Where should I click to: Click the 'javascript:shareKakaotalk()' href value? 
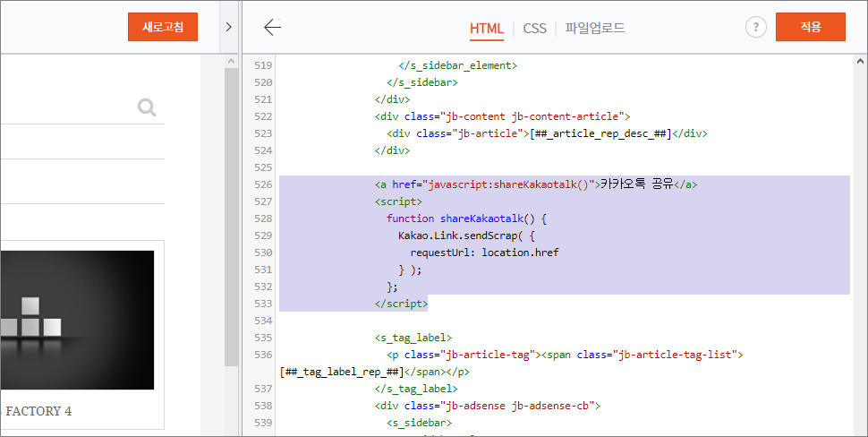pyautogui.click(x=508, y=184)
